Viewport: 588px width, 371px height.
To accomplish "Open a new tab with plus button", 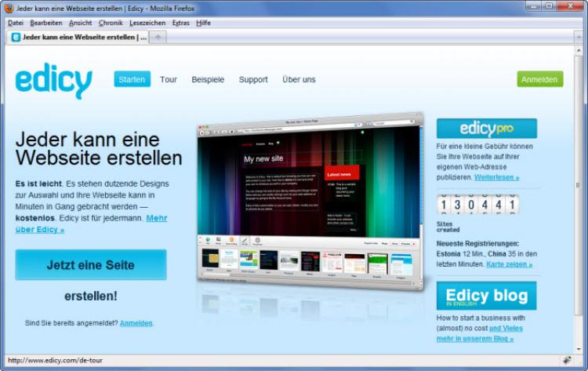I will tap(157, 37).
